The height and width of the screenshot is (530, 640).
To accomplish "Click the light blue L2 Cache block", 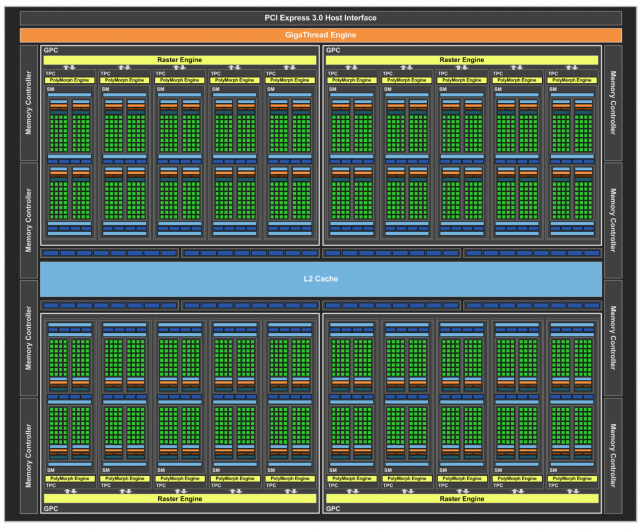I will pyautogui.click(x=320, y=278).
